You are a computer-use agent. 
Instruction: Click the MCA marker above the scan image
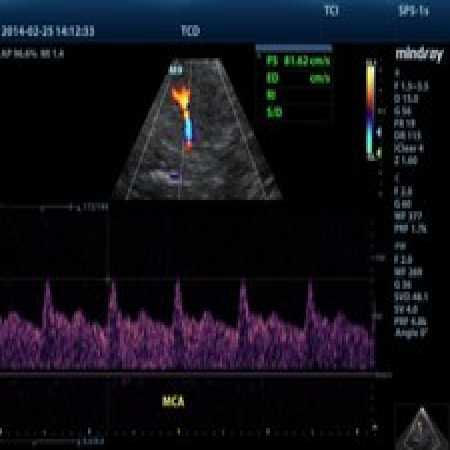click(176, 69)
